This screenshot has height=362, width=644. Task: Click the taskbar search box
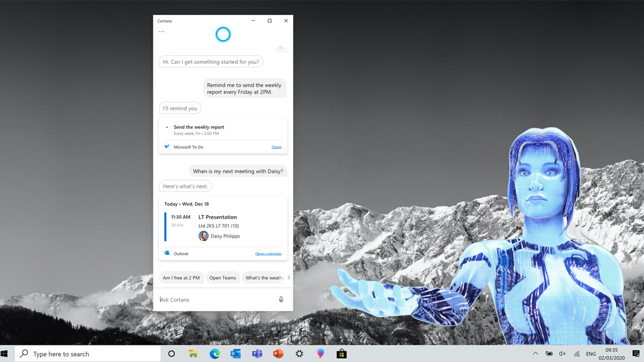pyautogui.click(x=89, y=354)
